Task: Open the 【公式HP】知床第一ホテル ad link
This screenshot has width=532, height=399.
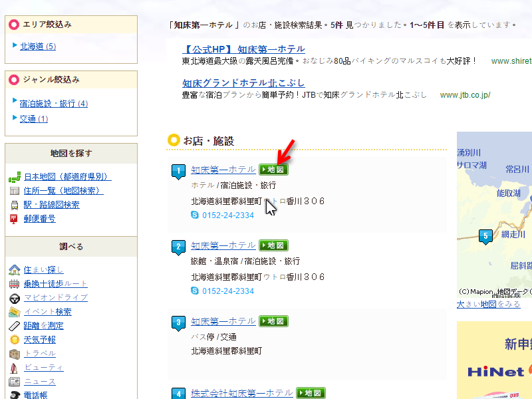Action: coord(243,49)
